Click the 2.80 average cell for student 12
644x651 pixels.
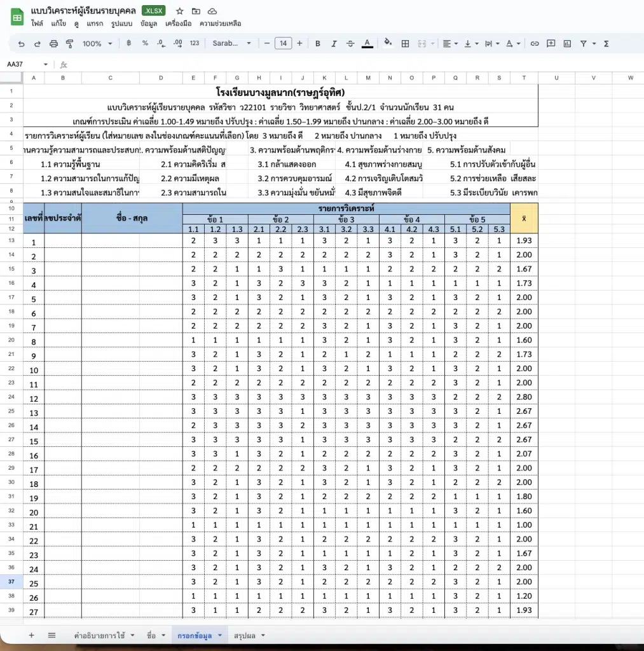coord(524,397)
